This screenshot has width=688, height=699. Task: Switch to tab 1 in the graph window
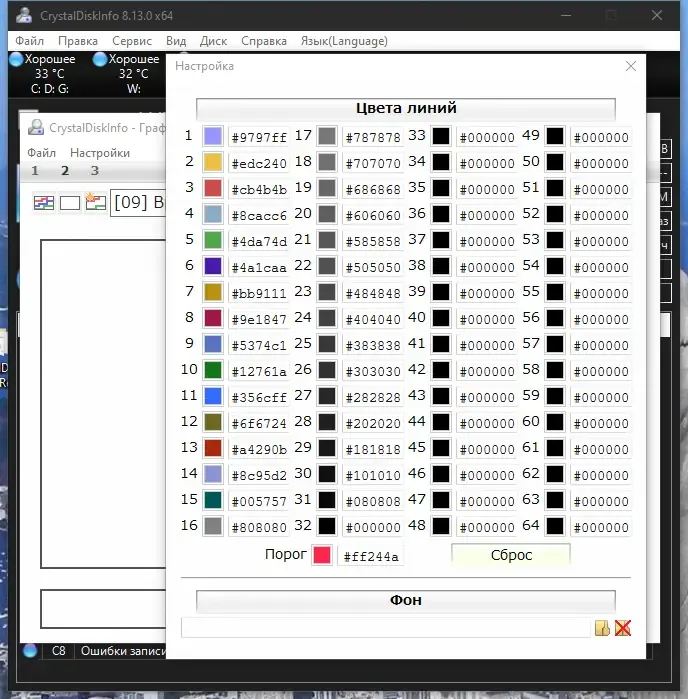click(x=35, y=171)
